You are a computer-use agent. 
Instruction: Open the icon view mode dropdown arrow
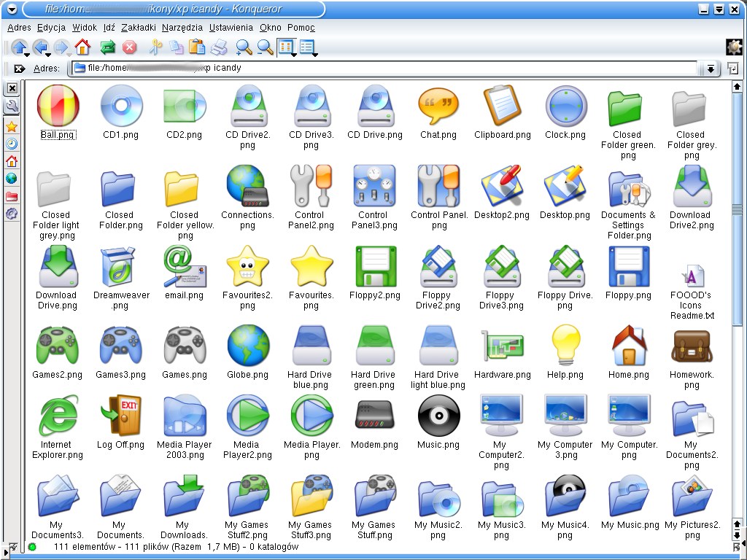pyautogui.click(x=294, y=54)
